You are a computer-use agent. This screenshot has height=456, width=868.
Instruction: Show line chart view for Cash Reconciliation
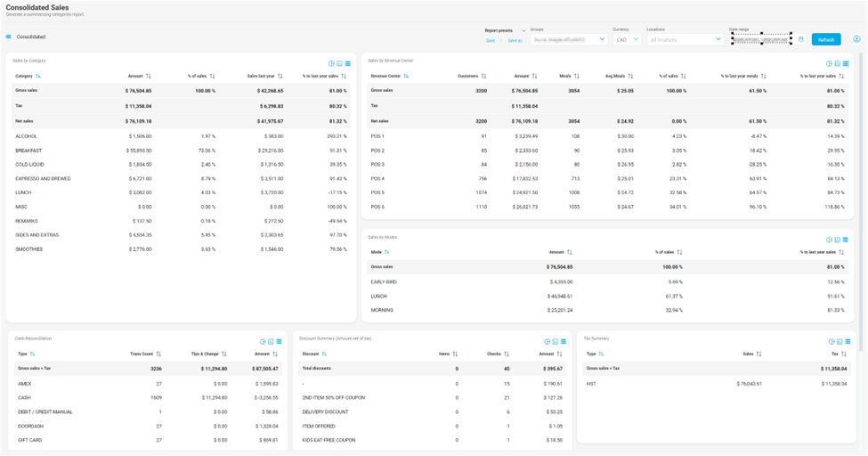click(271, 341)
